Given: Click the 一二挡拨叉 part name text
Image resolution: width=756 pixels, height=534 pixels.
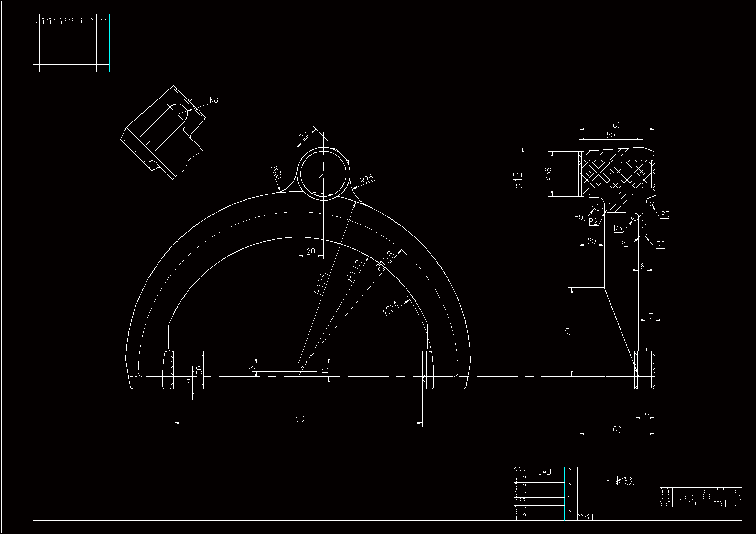Looking at the screenshot, I should point(618,481).
